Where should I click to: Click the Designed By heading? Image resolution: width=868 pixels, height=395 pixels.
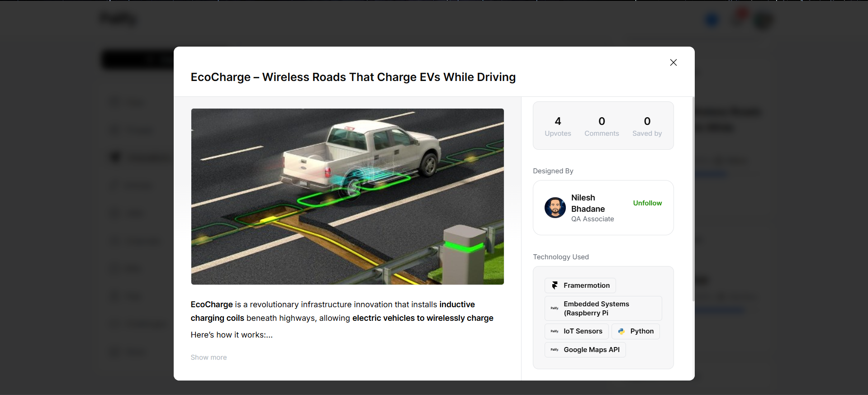[553, 171]
